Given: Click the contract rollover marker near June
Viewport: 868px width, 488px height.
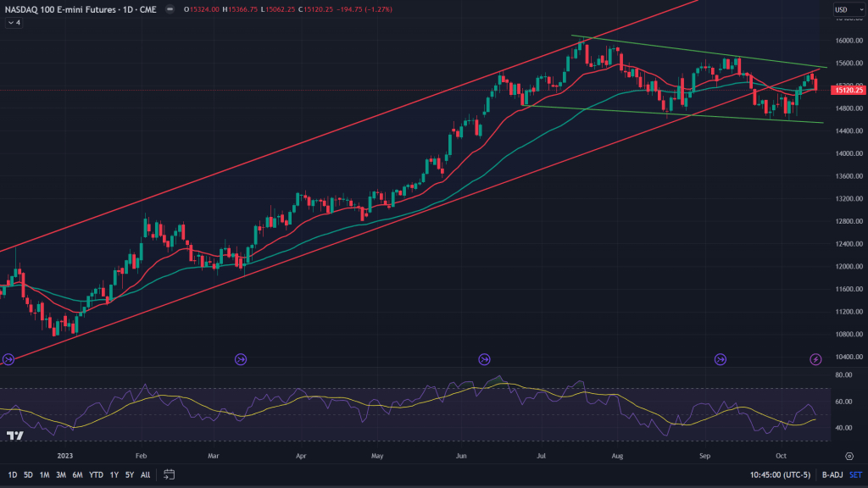Looking at the screenshot, I should pyautogui.click(x=484, y=359).
